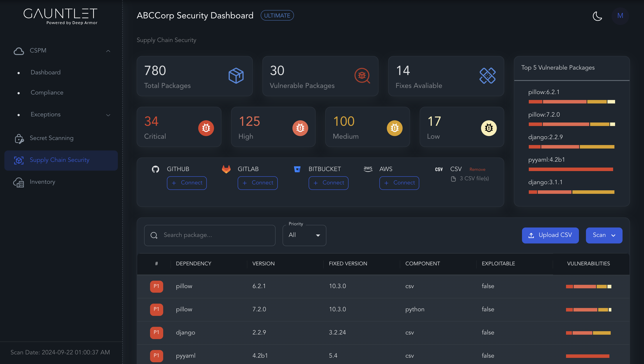Remove the connected CSV source
This screenshot has width=644, height=364.
[477, 170]
